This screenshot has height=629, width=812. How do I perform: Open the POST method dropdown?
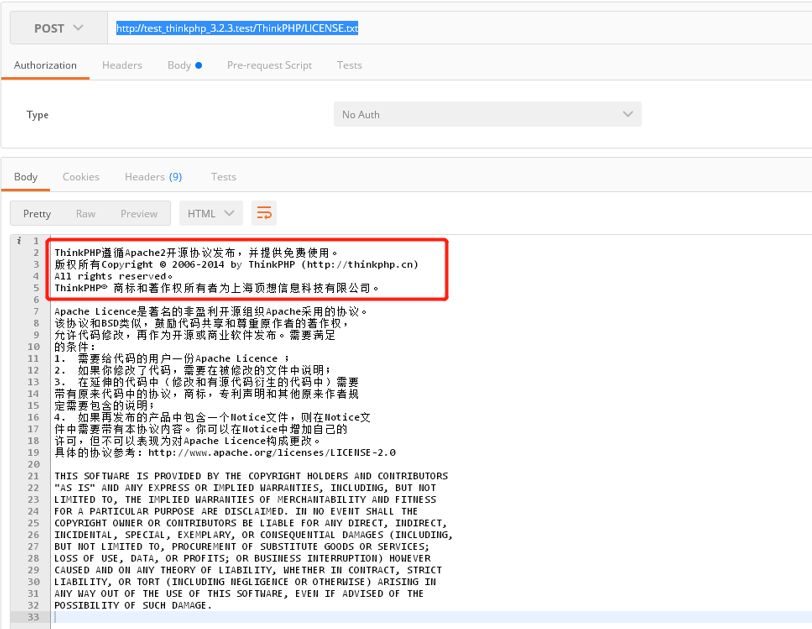click(x=59, y=28)
